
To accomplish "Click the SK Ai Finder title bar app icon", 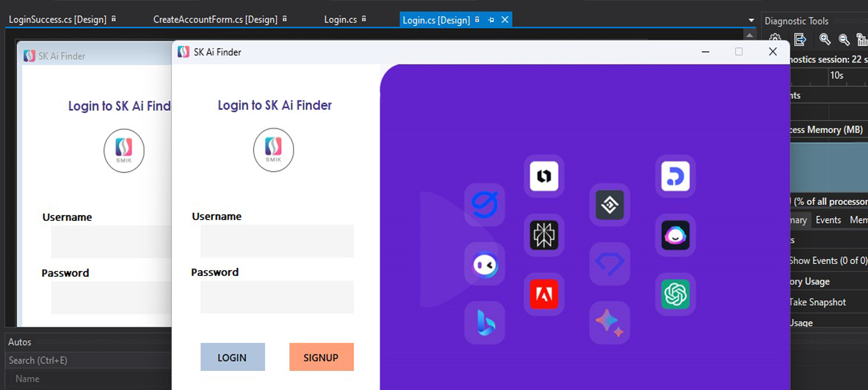I will [x=183, y=52].
